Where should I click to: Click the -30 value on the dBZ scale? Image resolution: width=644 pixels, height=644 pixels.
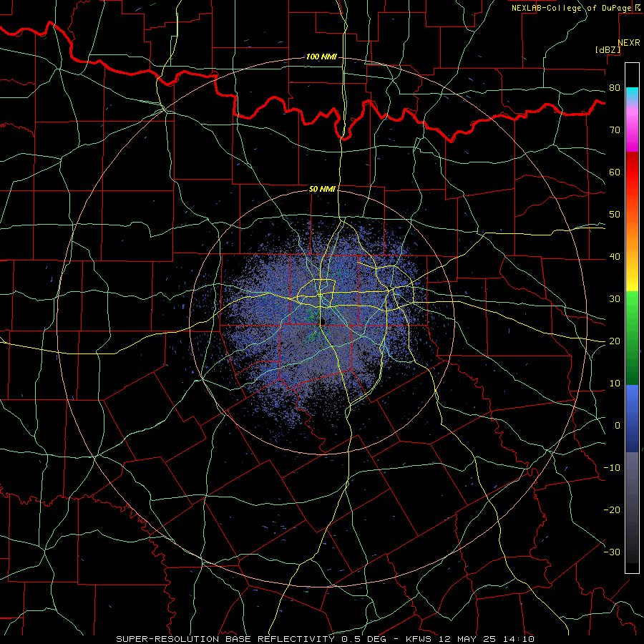pos(612,552)
